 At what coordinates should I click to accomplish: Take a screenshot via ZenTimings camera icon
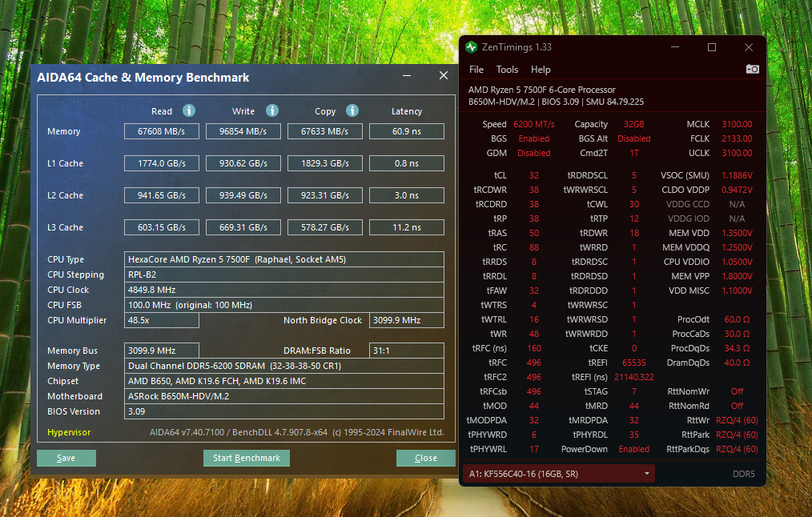(753, 69)
